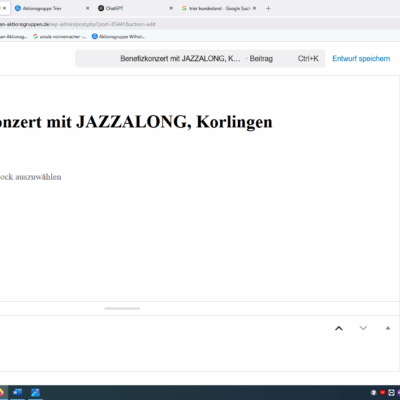Close the trier bundesland Google tab
Viewport: 400px width, 400px height.
(x=254, y=8)
